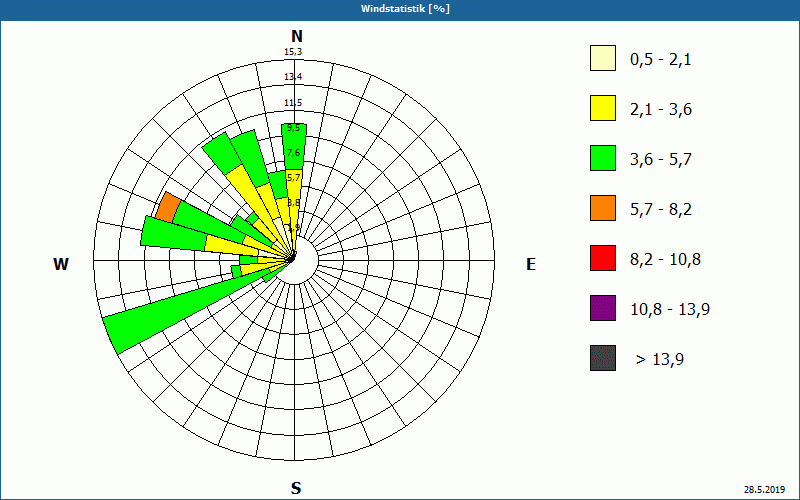Viewport: 800px width, 500px height.
Task: Click the yellow 2,1 - 3,6 legend swatch
Action: [x=603, y=108]
